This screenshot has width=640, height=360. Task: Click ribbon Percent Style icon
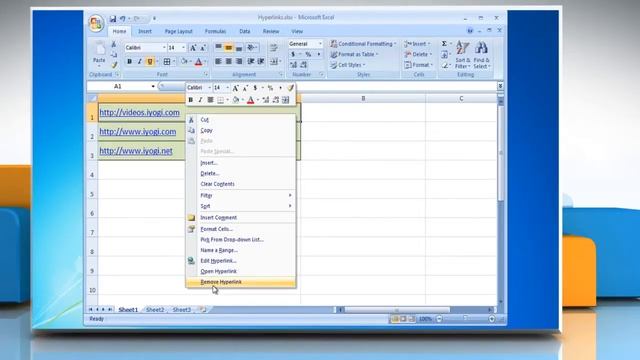[x=308, y=54]
